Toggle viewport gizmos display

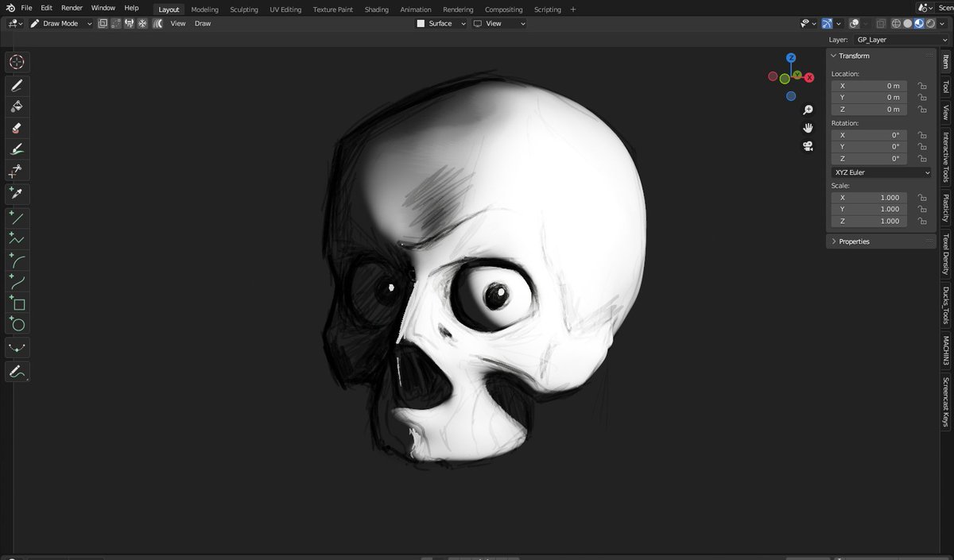(828, 24)
